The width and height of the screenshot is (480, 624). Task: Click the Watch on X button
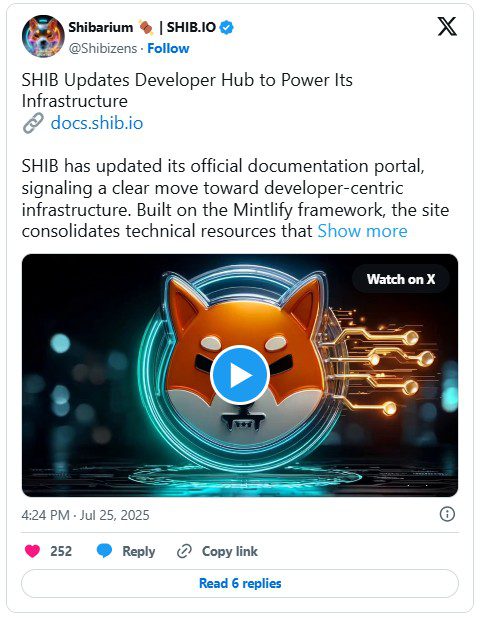click(x=401, y=279)
